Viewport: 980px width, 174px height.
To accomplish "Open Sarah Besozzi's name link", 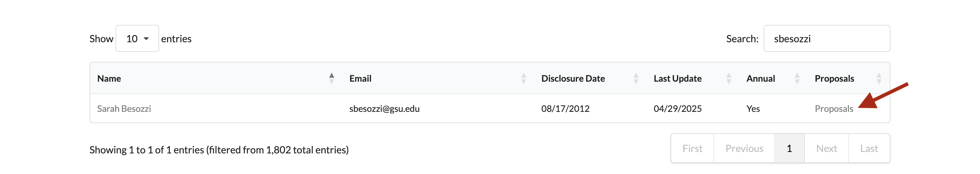I will click(x=124, y=109).
